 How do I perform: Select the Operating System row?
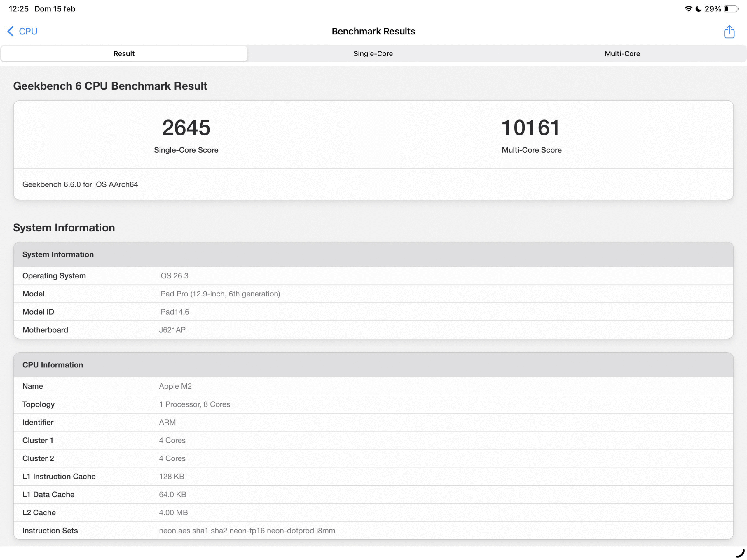click(x=373, y=275)
